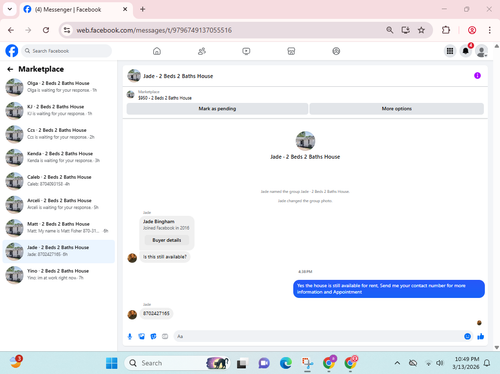Viewport: 500px width, 374px height.
Task: View Buyer details for Jade Bingham
Action: point(167,240)
